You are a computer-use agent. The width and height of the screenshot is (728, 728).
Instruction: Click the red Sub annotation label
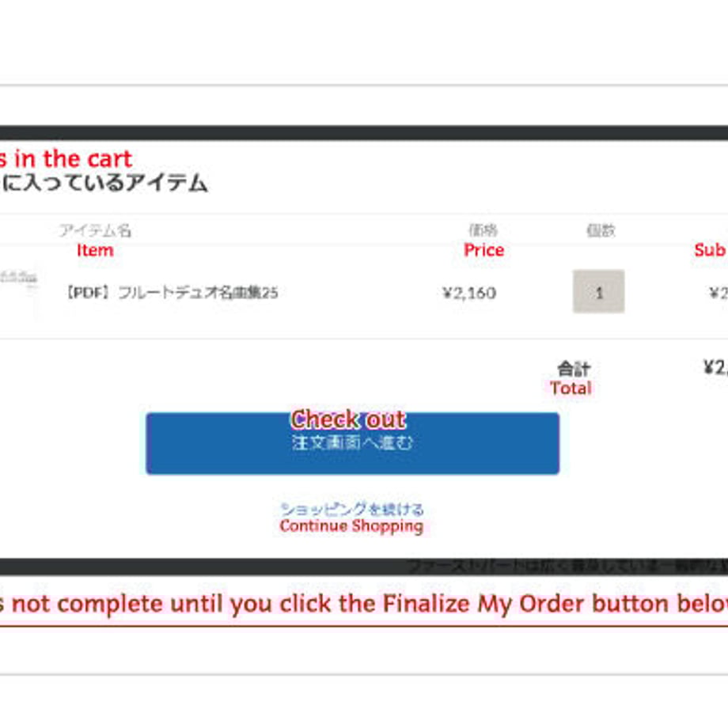pos(711,250)
